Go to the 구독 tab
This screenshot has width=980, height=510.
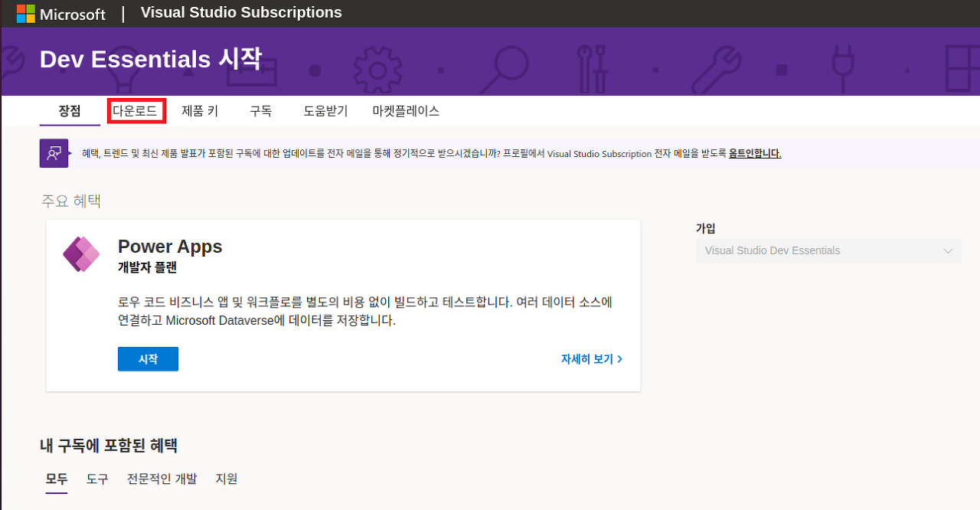tap(260, 111)
